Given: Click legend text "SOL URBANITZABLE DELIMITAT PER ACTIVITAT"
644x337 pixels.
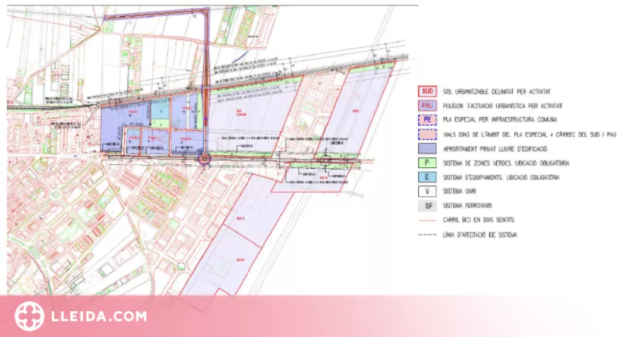Looking at the screenshot, I should pos(497,92).
